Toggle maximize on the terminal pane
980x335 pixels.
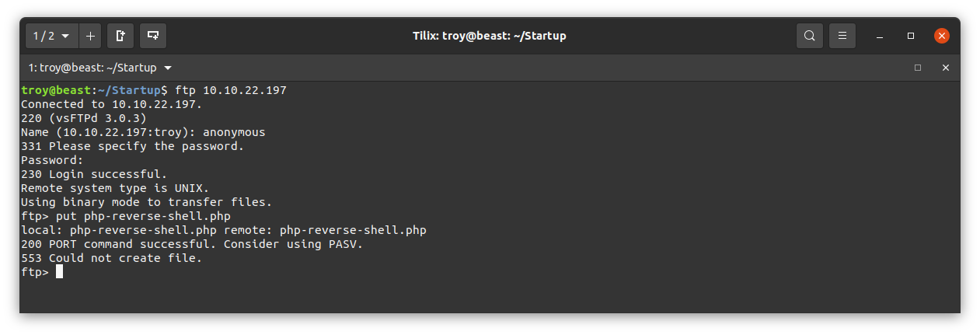pos(918,68)
